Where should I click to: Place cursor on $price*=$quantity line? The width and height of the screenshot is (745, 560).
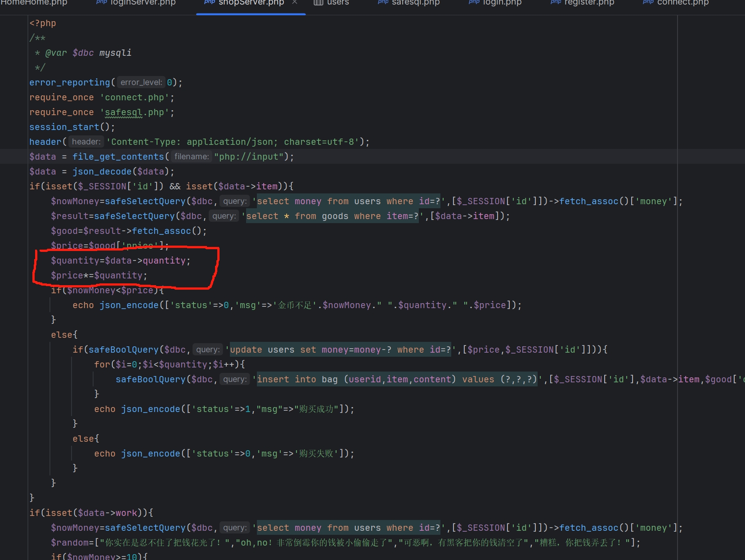click(99, 276)
